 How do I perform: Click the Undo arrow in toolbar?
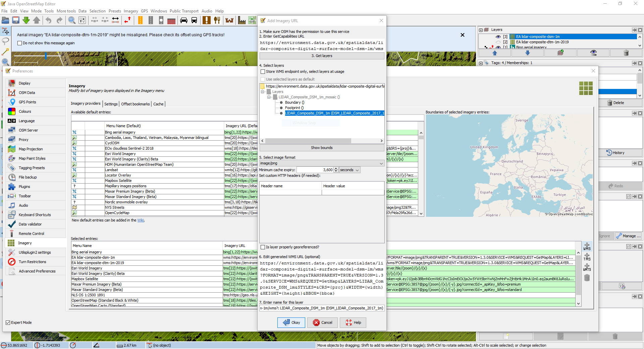point(49,20)
